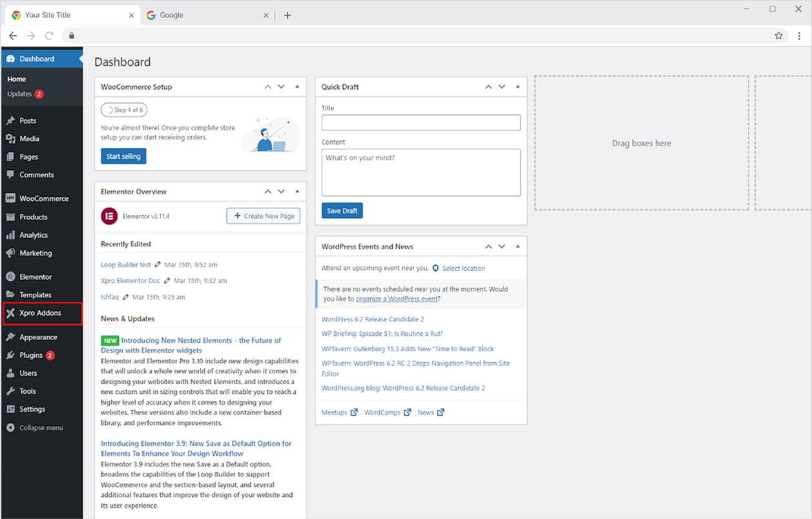Click the Xpro Addons sidebar icon

(x=10, y=313)
